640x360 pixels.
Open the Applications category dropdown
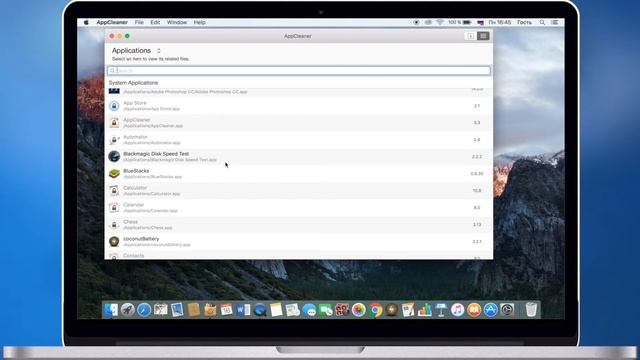tap(136, 51)
